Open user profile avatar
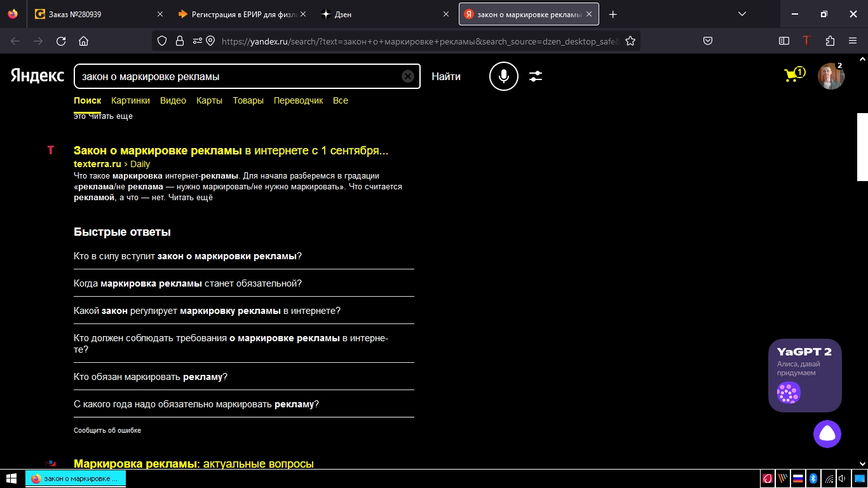The width and height of the screenshot is (868, 488). click(x=831, y=76)
